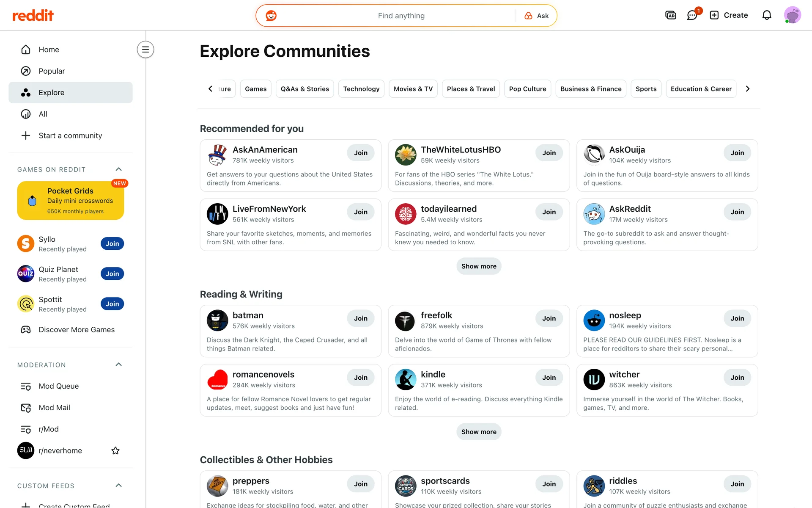Open the advertise icon in header
The image size is (812, 508).
[x=670, y=15]
